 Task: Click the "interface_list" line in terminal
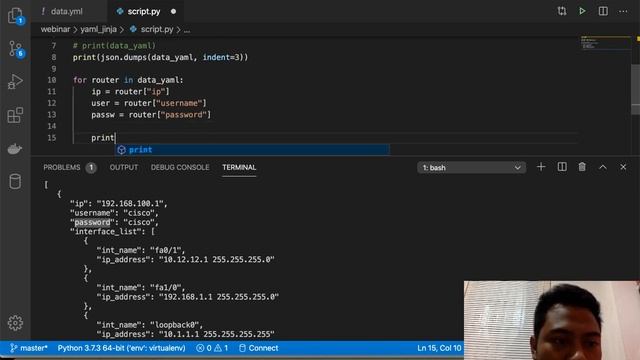pos(112,232)
